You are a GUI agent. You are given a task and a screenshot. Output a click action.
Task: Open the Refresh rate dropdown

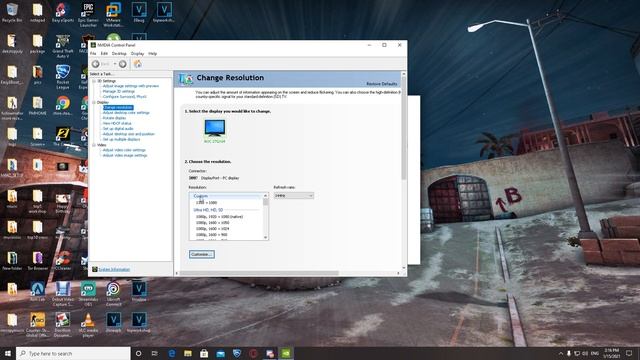coord(294,196)
